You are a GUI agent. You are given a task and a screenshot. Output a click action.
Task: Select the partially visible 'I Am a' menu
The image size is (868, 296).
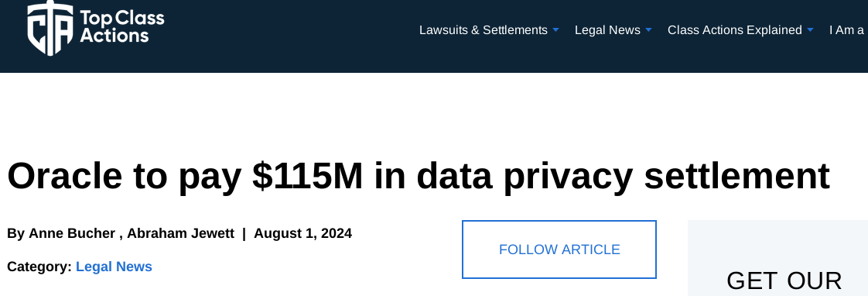tap(848, 30)
